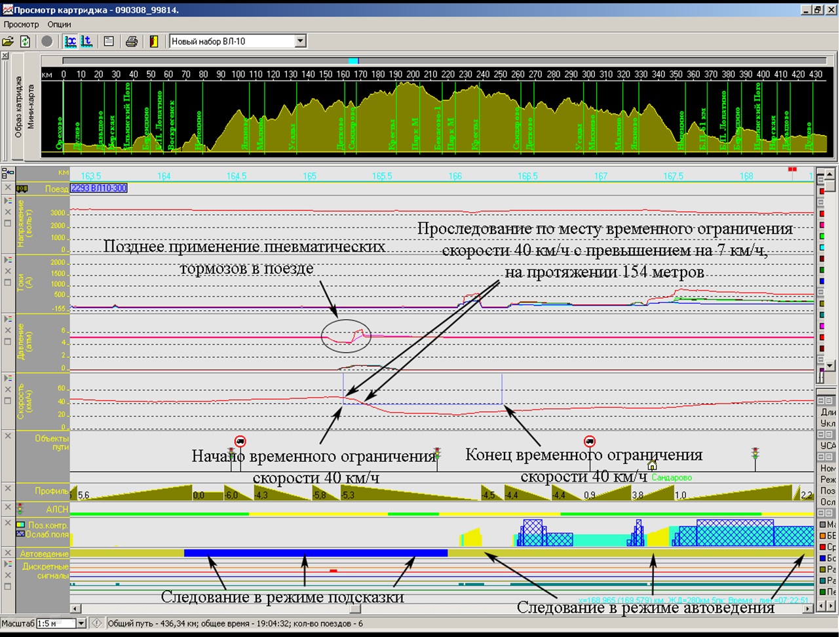Click the cyan position marker on mini-map slider
This screenshot has height=637, width=840.
(x=353, y=61)
